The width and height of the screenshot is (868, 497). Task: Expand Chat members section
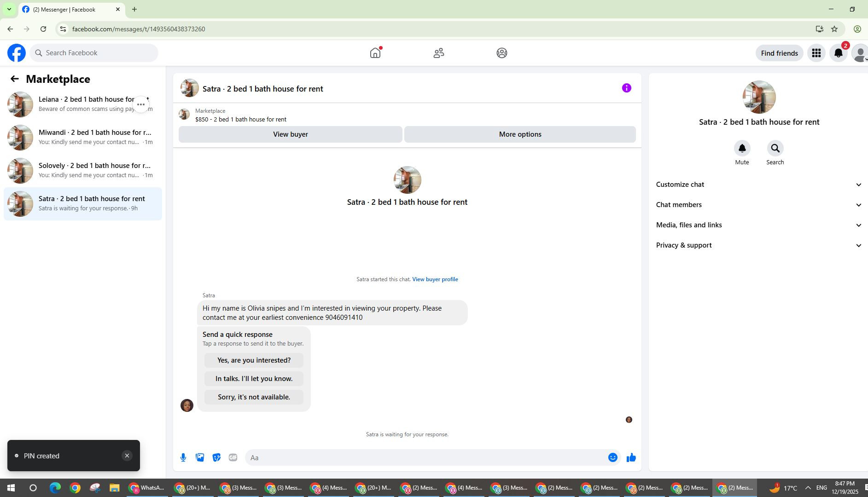click(759, 205)
